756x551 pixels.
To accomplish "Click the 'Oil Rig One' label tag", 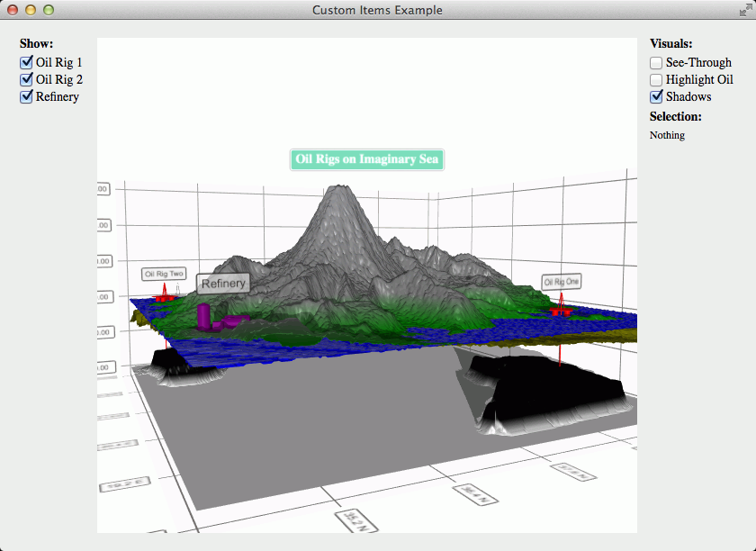I will [x=562, y=282].
